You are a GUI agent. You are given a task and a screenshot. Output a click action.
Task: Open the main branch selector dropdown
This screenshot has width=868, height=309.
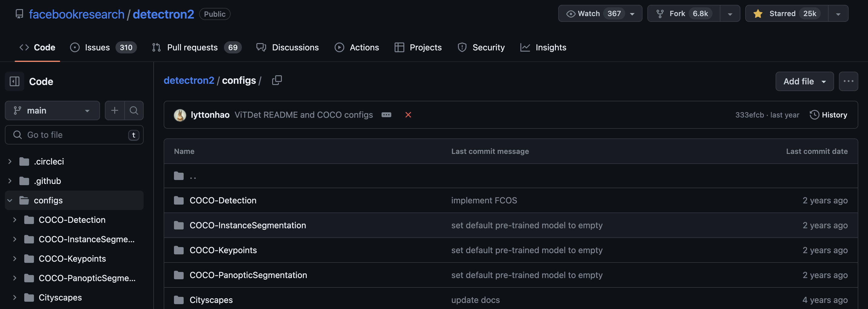point(52,110)
